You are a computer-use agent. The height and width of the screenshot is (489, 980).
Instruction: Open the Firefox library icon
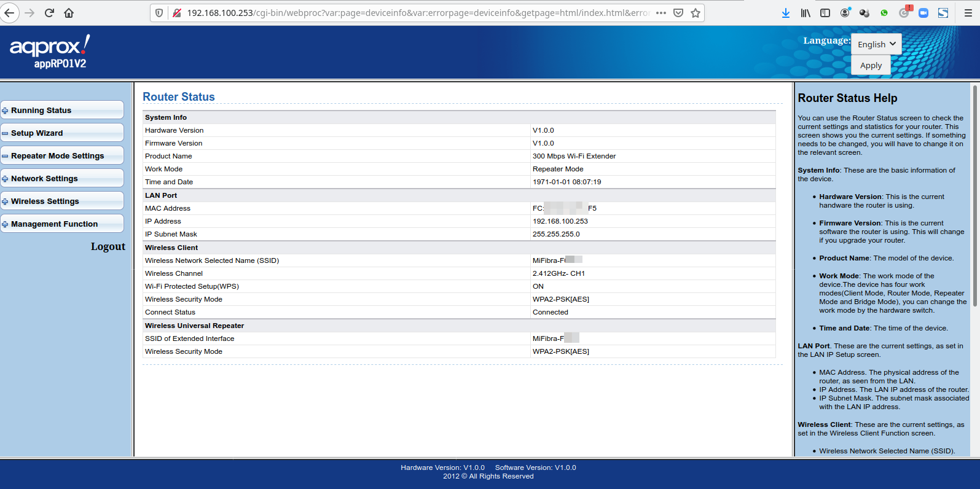coord(805,13)
